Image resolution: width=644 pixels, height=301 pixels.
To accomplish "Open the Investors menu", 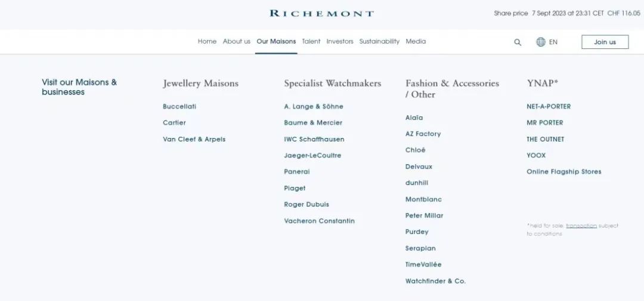I will coord(340,41).
